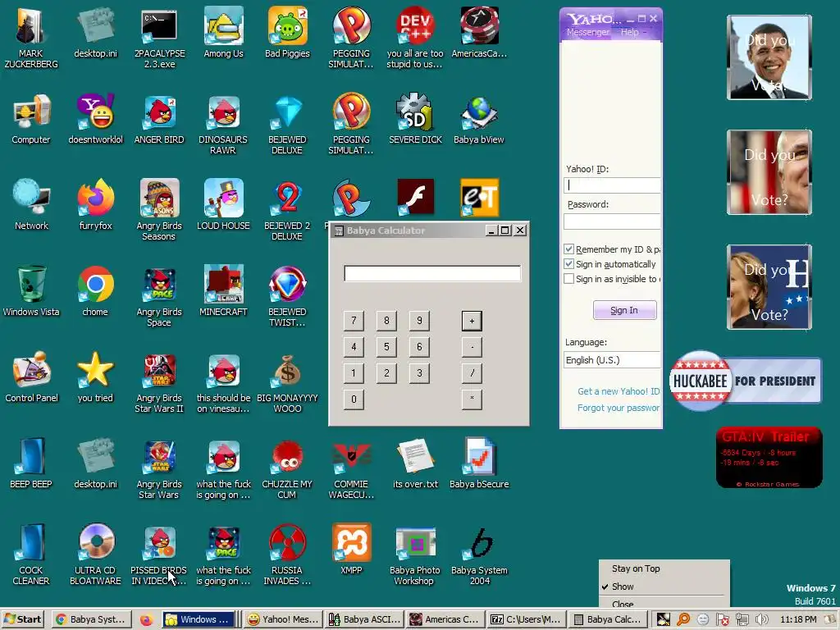Follow Get a new Yahoo! ID link
Image resolution: width=840 pixels, height=630 pixels.
pos(619,391)
